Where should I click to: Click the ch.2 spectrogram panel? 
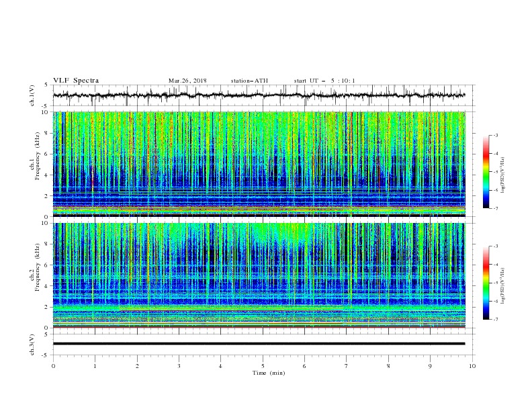259,275
